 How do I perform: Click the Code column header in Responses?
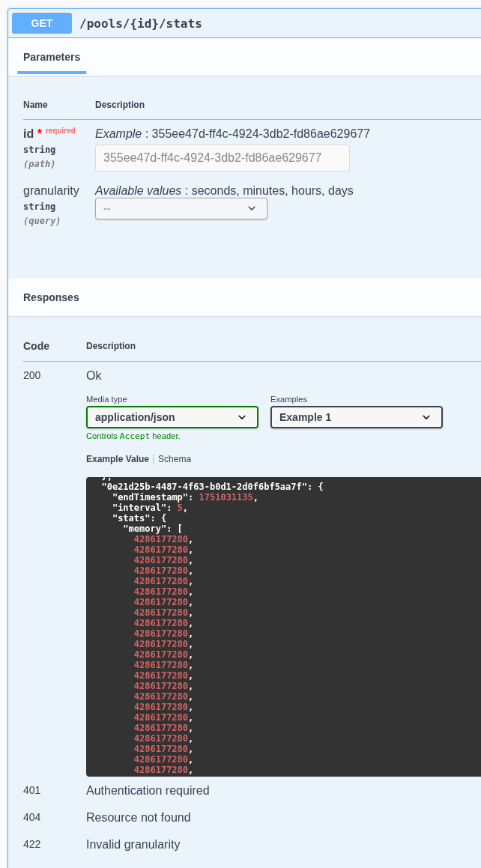click(x=37, y=346)
